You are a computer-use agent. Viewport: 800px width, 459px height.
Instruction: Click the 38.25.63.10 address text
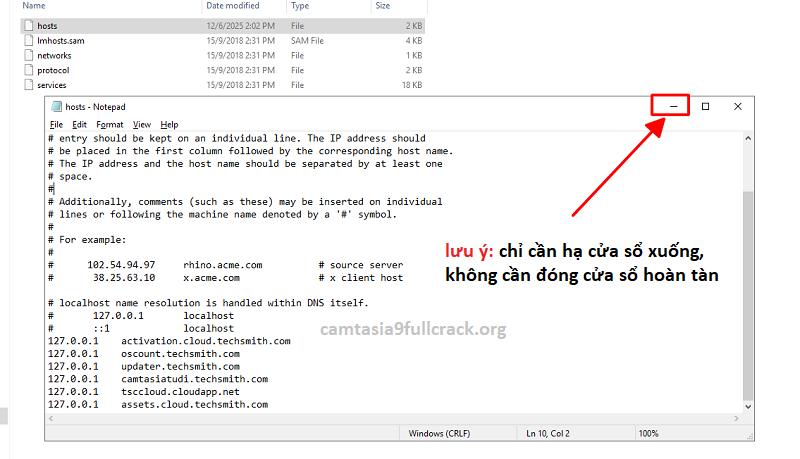coord(124,277)
